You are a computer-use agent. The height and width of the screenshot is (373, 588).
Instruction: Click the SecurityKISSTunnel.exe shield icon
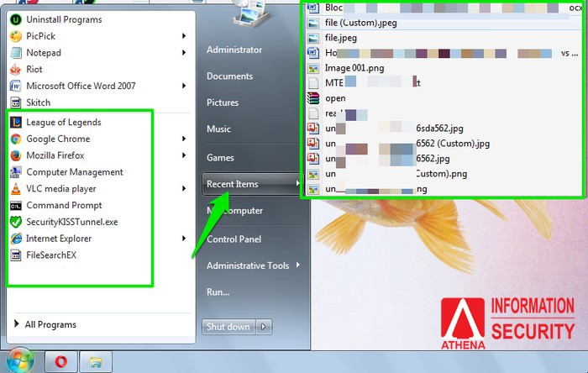coord(15,222)
